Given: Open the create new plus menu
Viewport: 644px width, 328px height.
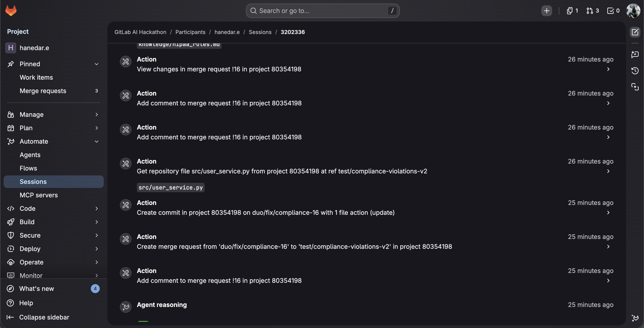Looking at the screenshot, I should coord(547,11).
